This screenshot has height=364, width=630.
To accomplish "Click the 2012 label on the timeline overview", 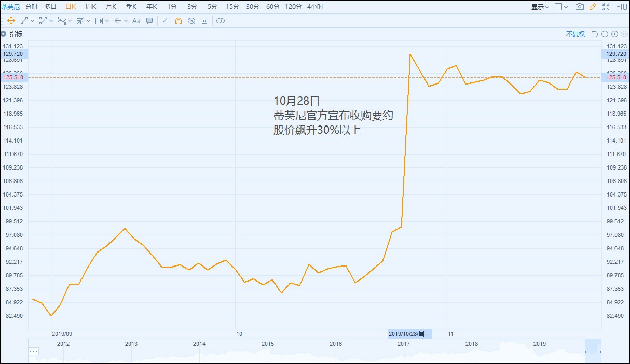I will click(x=63, y=344).
